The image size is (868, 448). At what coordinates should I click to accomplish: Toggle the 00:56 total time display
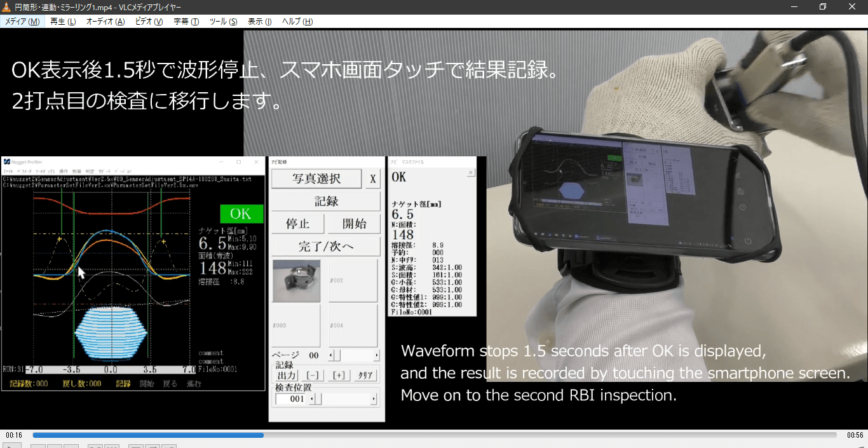[855, 435]
